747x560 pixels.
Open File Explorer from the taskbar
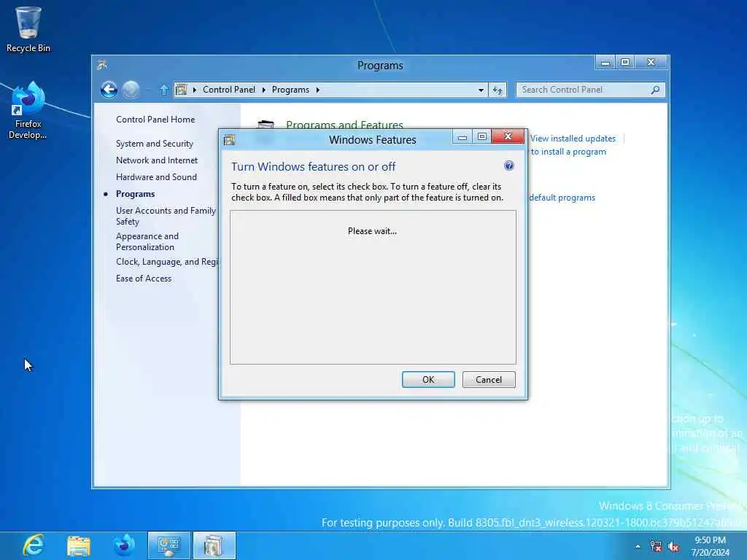(79, 545)
